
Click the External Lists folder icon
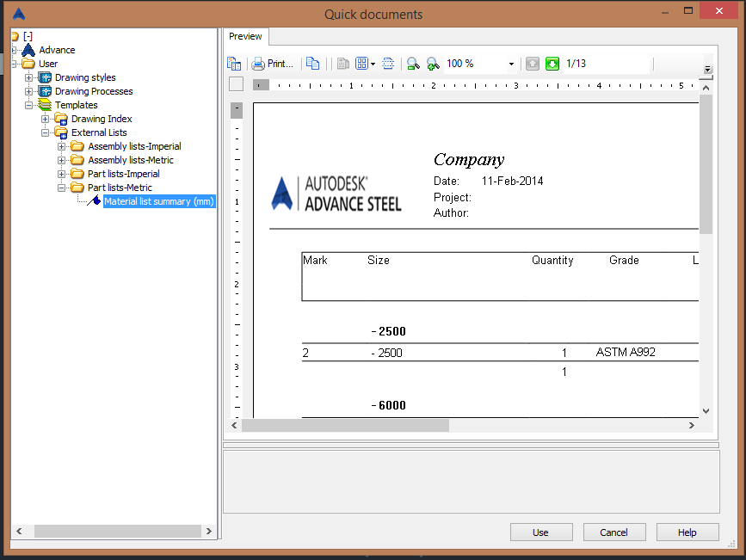point(60,132)
